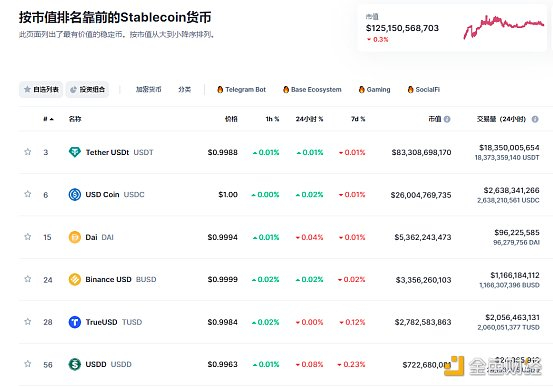Click Binance USD volume $1,166,184,112
553x387 pixels.
515,275
